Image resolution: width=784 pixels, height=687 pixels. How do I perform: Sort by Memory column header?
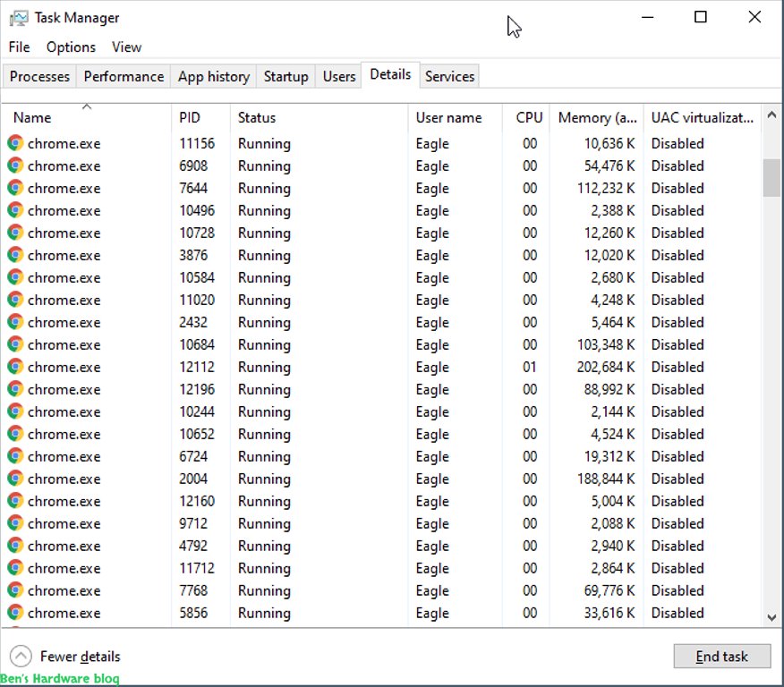click(596, 117)
